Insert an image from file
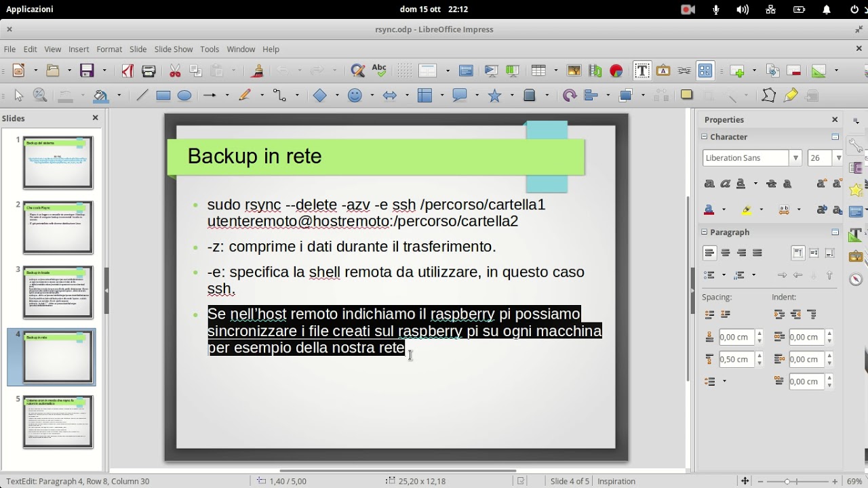This screenshot has width=868, height=488. [x=574, y=70]
